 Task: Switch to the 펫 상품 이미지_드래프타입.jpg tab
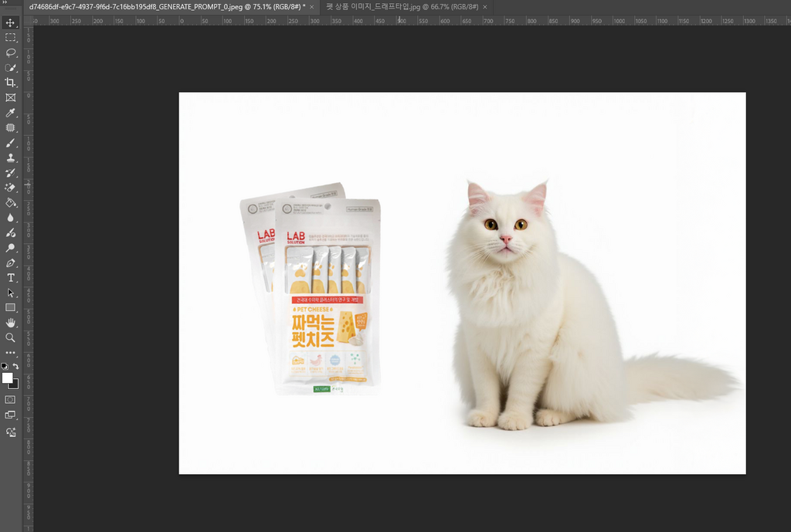tap(402, 6)
